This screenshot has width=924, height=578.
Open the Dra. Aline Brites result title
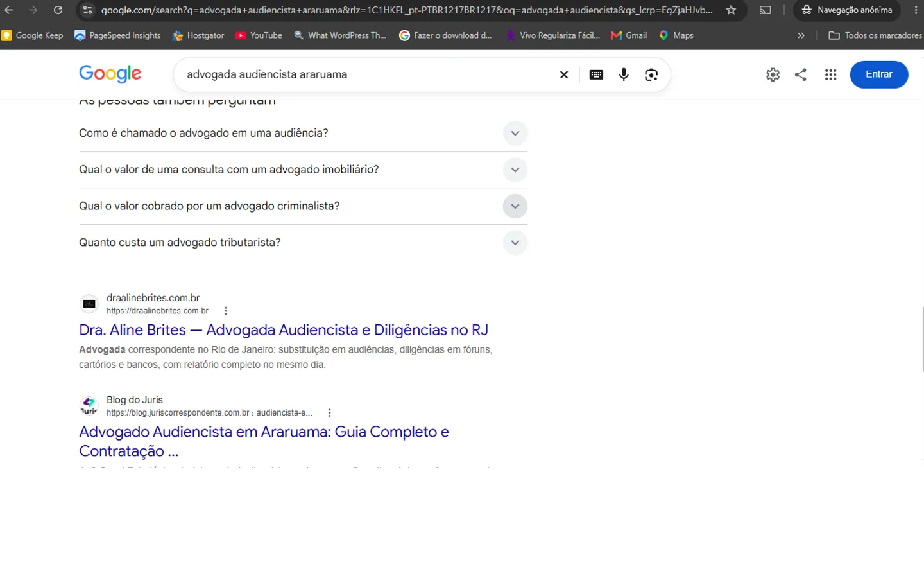(x=284, y=330)
